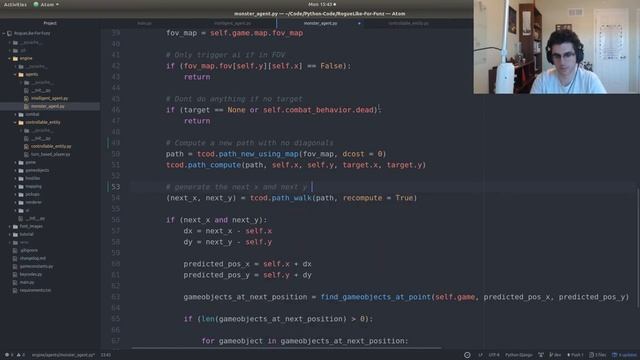Click the intelligent_agent.py file icon

pos(27,98)
